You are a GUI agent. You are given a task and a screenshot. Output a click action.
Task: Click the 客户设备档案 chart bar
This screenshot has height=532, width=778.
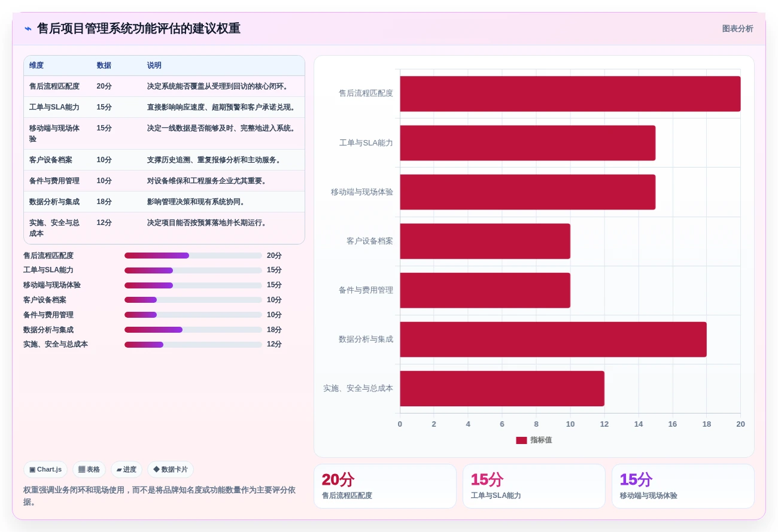click(485, 241)
